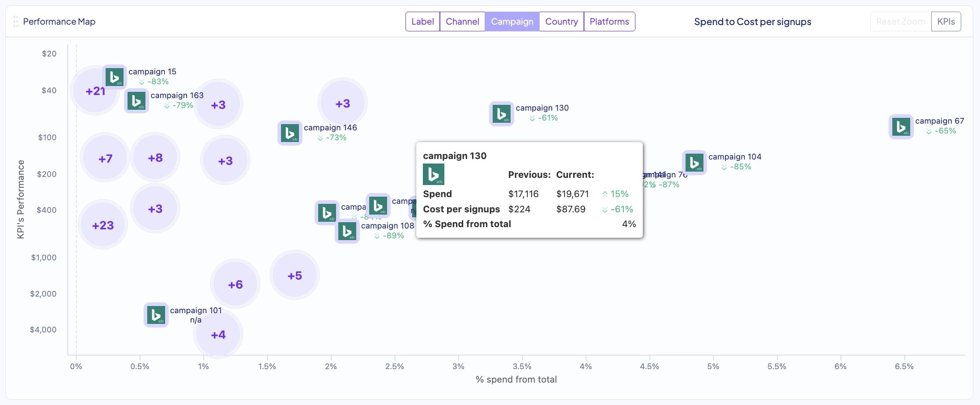Click the Bing Ads icon for campaign 163
This screenshot has width=980, height=405.
[x=136, y=101]
